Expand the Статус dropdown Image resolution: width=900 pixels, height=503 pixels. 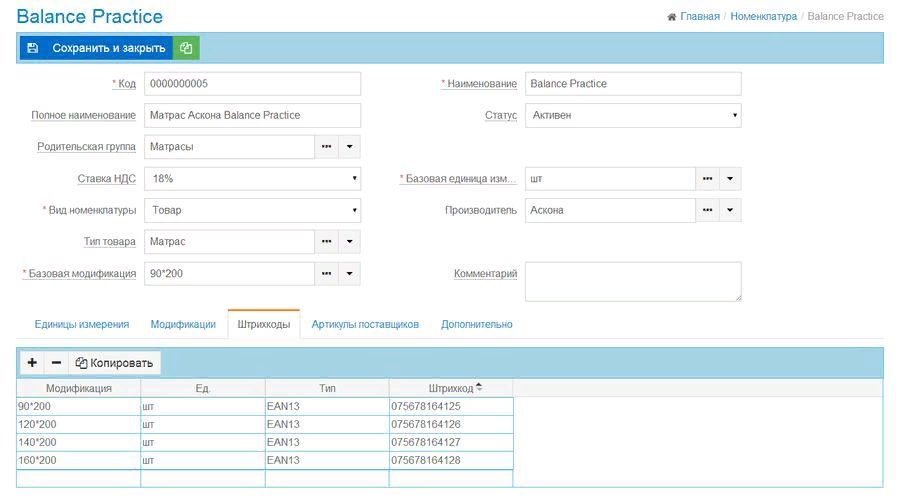click(x=633, y=115)
